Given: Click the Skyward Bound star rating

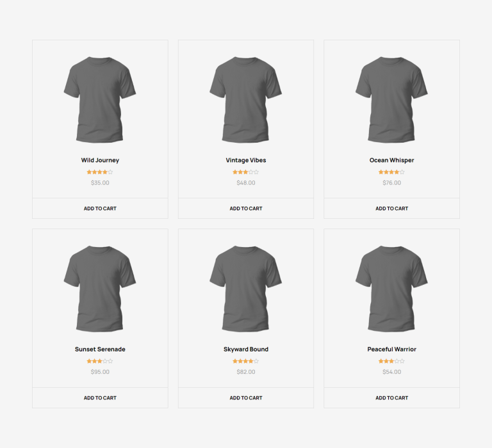Looking at the screenshot, I should click(246, 361).
